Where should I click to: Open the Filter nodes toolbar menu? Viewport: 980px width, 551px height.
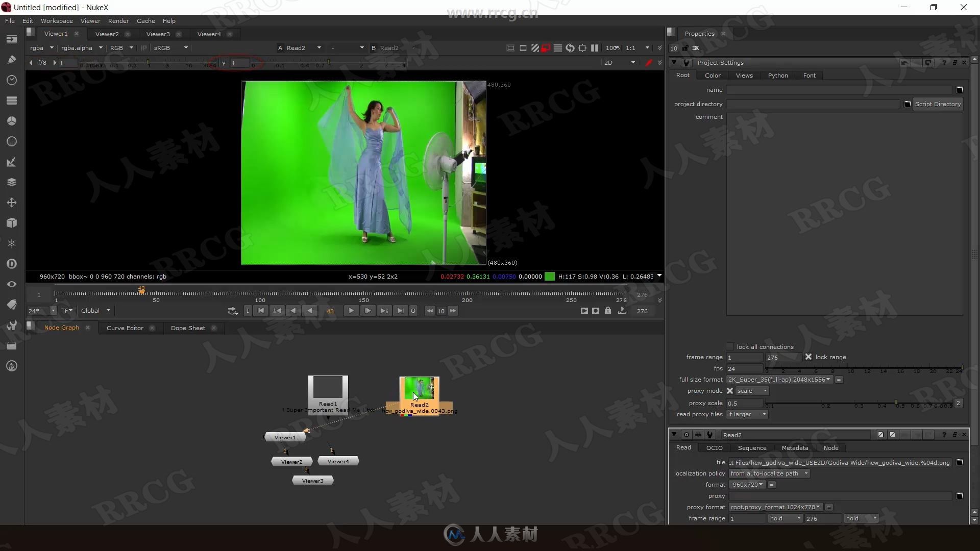click(12, 141)
